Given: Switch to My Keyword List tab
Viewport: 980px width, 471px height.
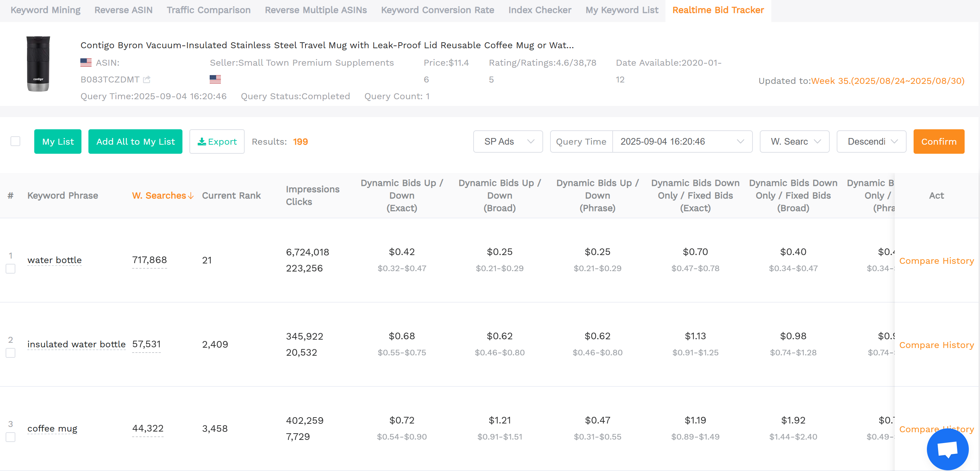Looking at the screenshot, I should tap(622, 10).
